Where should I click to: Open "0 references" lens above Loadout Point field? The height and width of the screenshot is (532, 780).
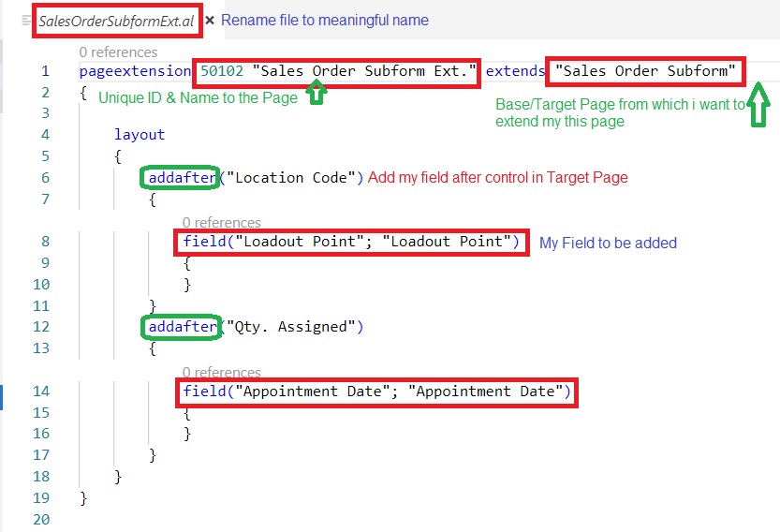click(x=221, y=223)
